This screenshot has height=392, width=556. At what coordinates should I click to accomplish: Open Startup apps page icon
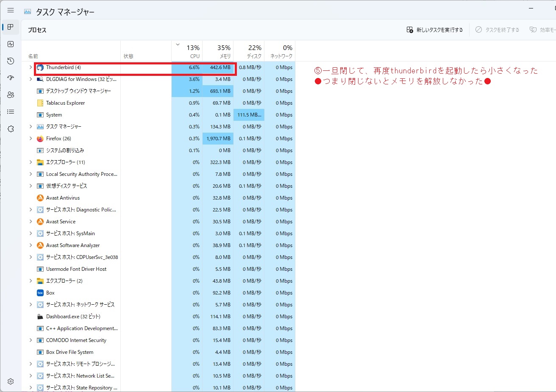pos(11,78)
